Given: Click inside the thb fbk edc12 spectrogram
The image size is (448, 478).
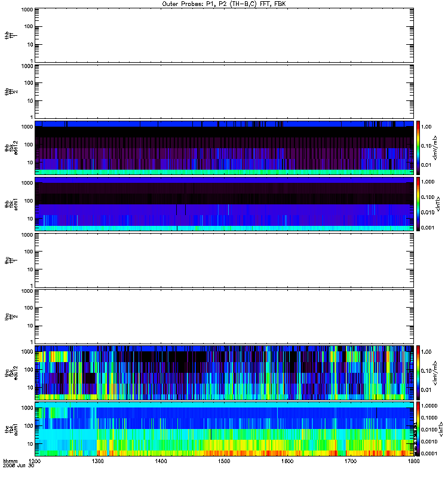Looking at the screenshot, I should [x=225, y=148].
